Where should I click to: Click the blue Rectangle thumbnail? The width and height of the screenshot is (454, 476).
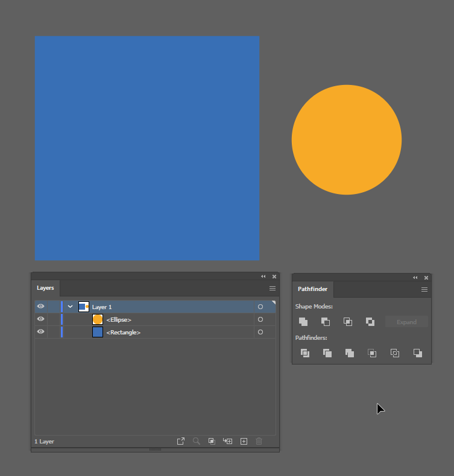(98, 332)
